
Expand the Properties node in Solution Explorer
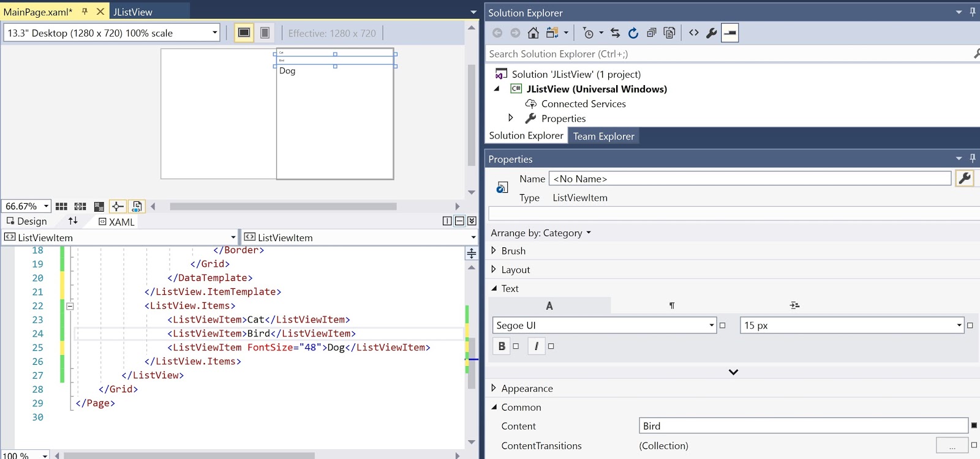pos(511,118)
